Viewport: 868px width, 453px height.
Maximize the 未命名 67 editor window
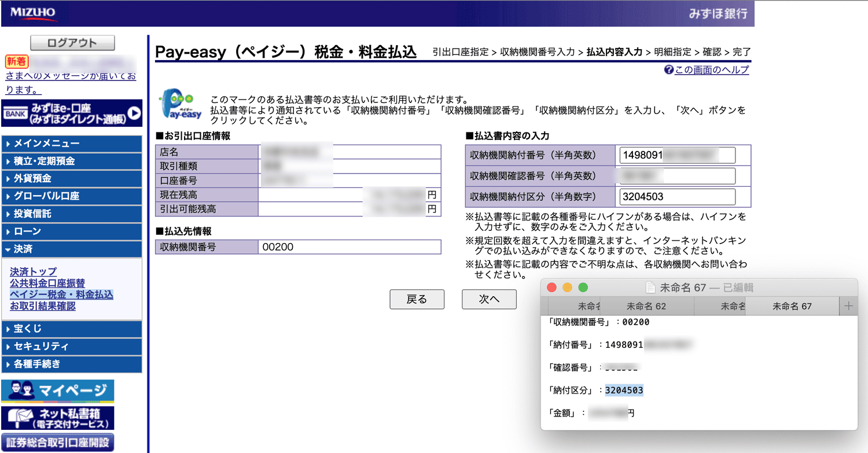coord(583,288)
